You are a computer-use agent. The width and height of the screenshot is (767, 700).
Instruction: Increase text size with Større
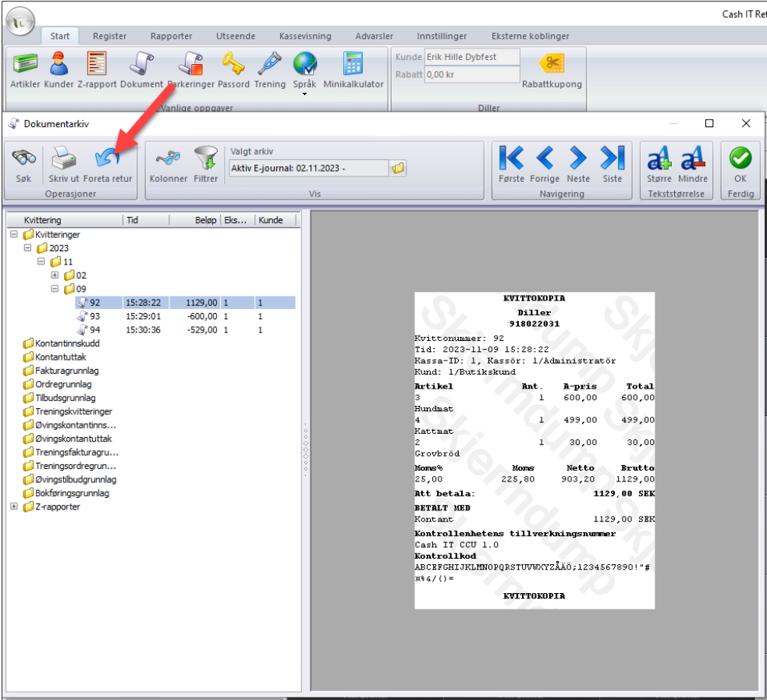[659, 159]
